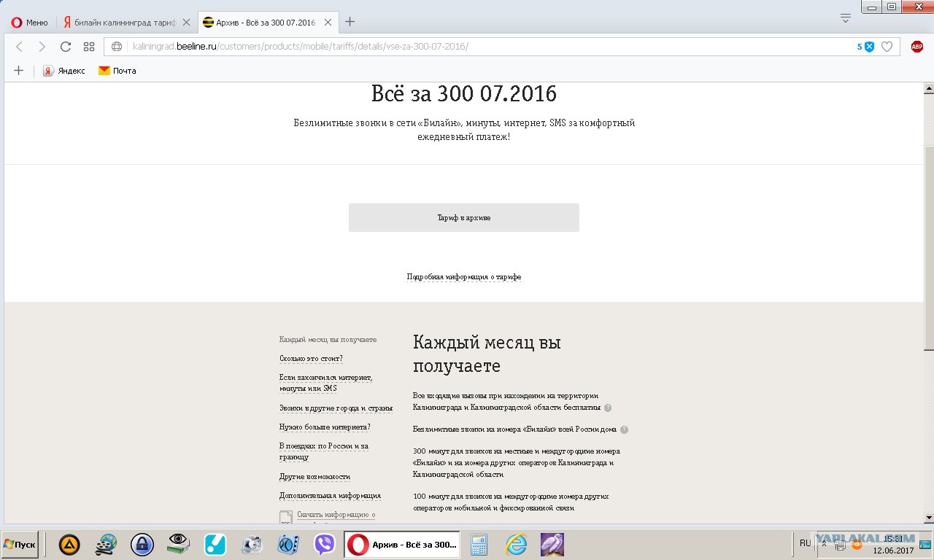This screenshot has width=934, height=560.
Task: Click the 12.06.2017 taskbar date
Action: 894,551
